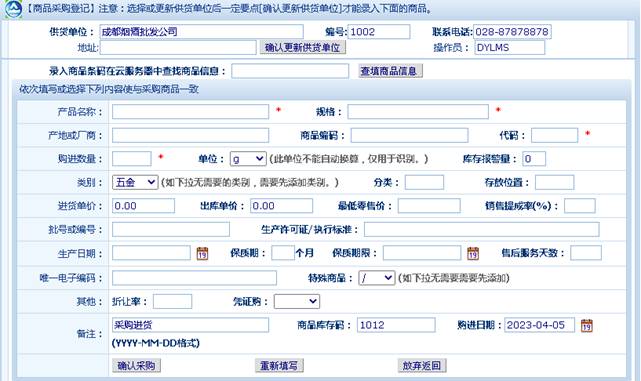Focus the 分类 input field
641x381 pixels.
(x=424, y=182)
